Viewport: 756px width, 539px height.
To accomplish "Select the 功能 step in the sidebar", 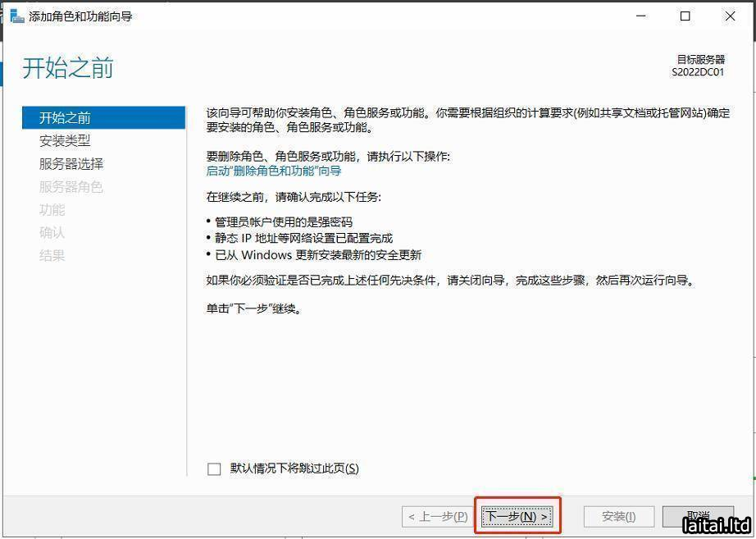I will pyautogui.click(x=52, y=210).
